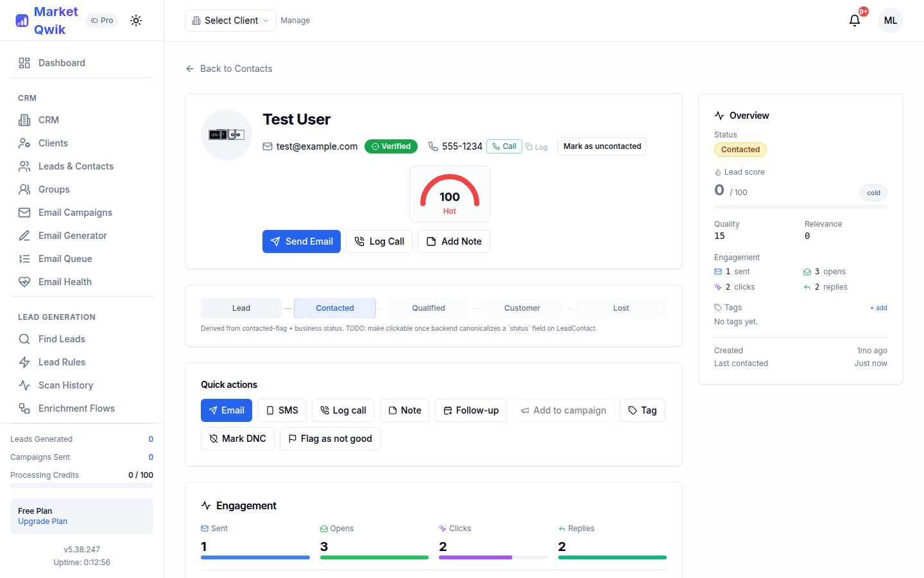Go to Dashboard in sidebar
The width and height of the screenshot is (924, 578).
point(81,63)
